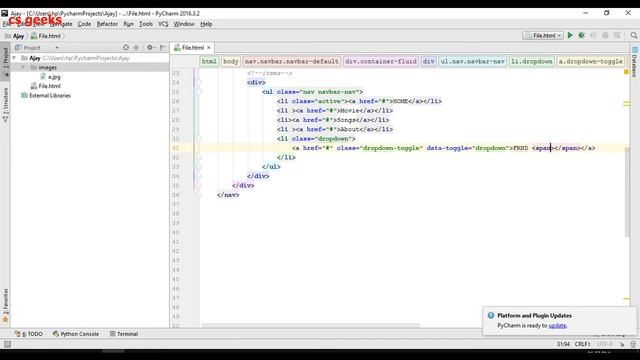Click the UTF-8 encoding status

[x=604, y=344]
